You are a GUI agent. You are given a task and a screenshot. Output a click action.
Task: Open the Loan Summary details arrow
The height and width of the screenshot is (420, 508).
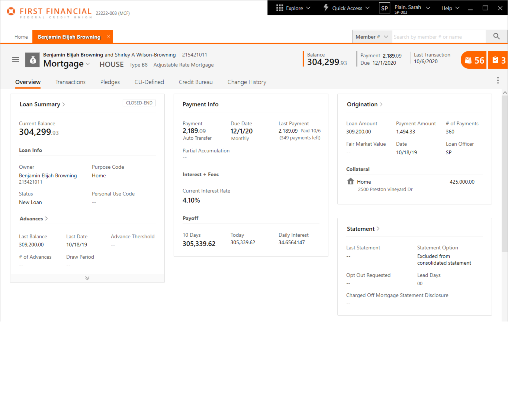click(x=64, y=104)
